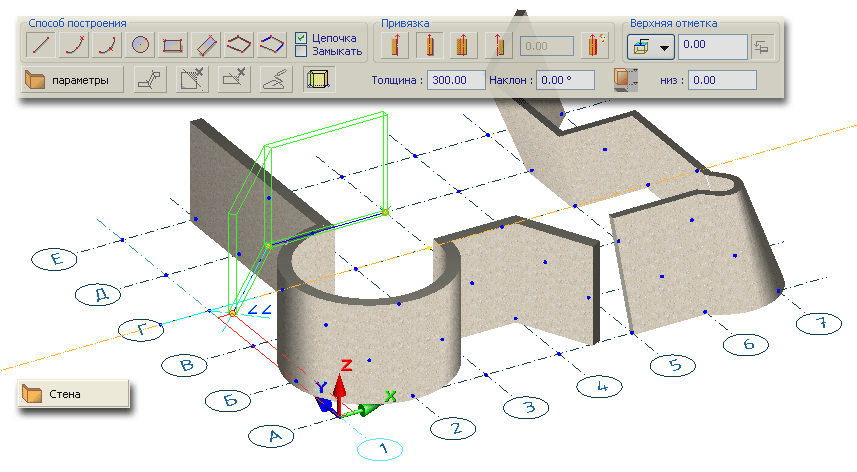Select the closed polygon contour tool

pos(271,44)
